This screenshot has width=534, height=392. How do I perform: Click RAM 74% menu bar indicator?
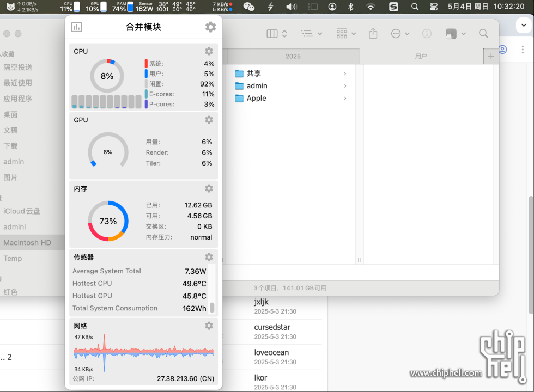click(x=123, y=7)
